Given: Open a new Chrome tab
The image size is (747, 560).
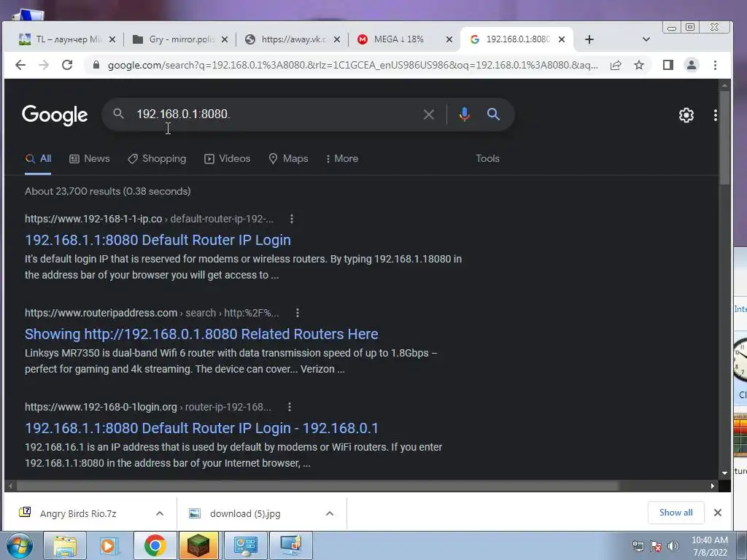Looking at the screenshot, I should point(589,39).
